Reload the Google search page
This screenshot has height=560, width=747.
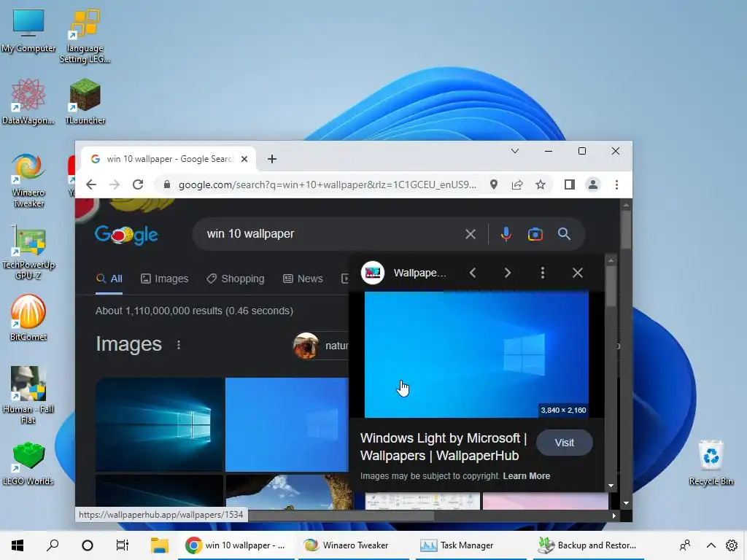[138, 184]
